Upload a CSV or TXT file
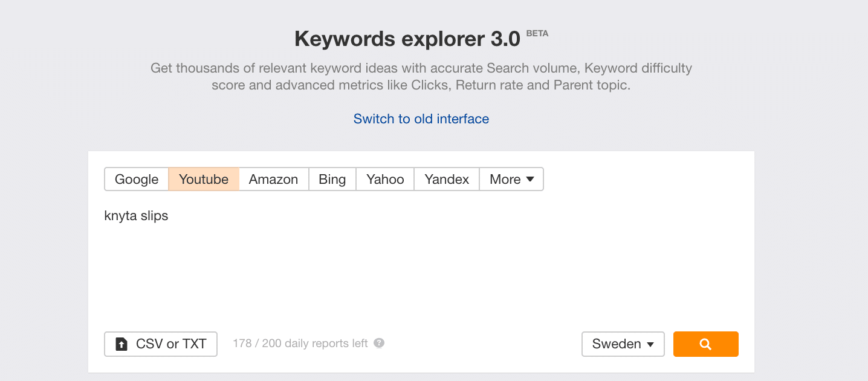868x381 pixels. click(161, 344)
